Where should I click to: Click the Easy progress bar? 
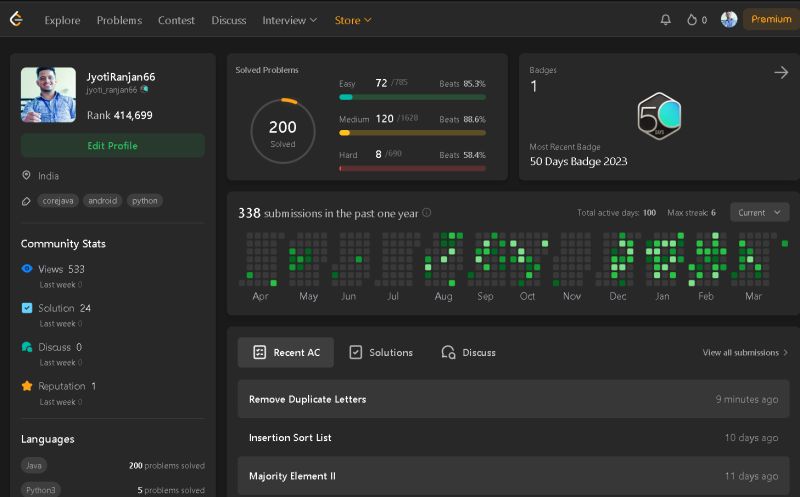[x=412, y=97]
